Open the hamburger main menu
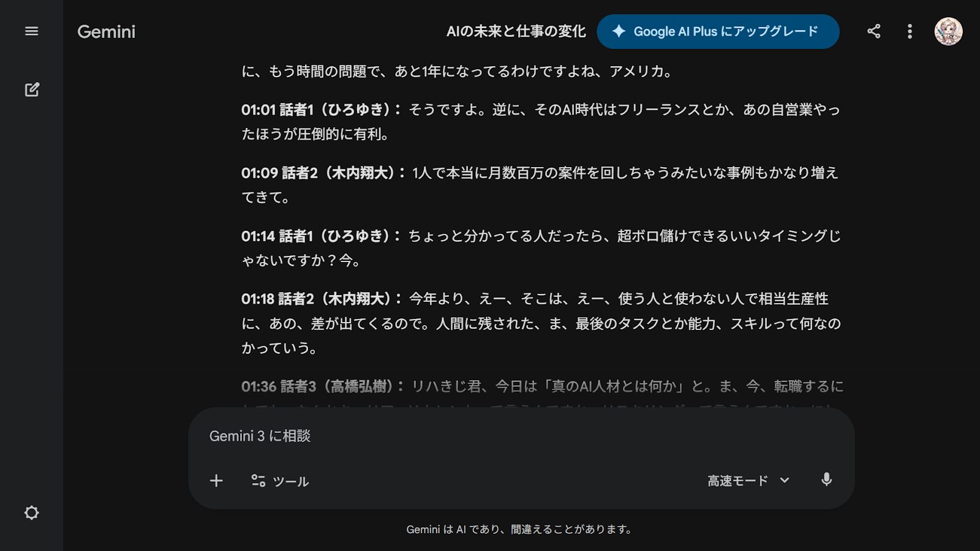 (x=31, y=31)
